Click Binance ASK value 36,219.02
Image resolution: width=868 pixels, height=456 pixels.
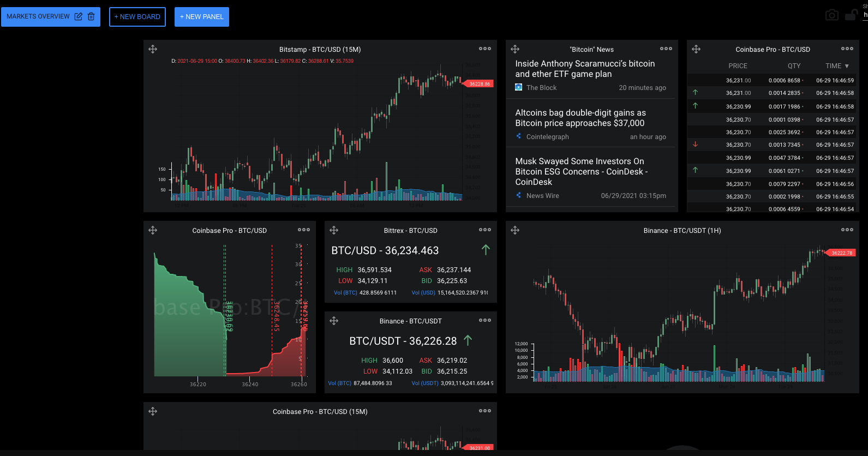click(x=452, y=361)
